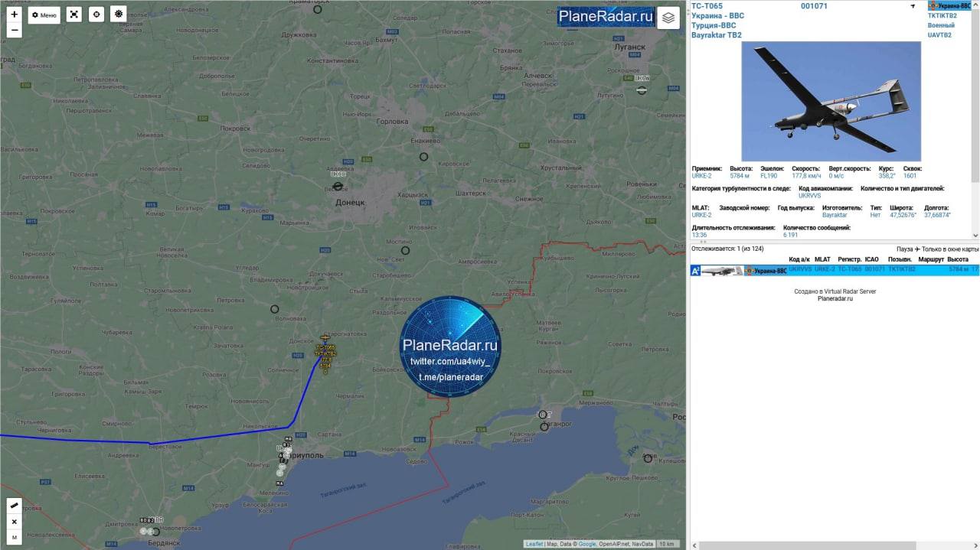Select the ruler measure tool
980x550 pixels.
pyautogui.click(x=14, y=506)
